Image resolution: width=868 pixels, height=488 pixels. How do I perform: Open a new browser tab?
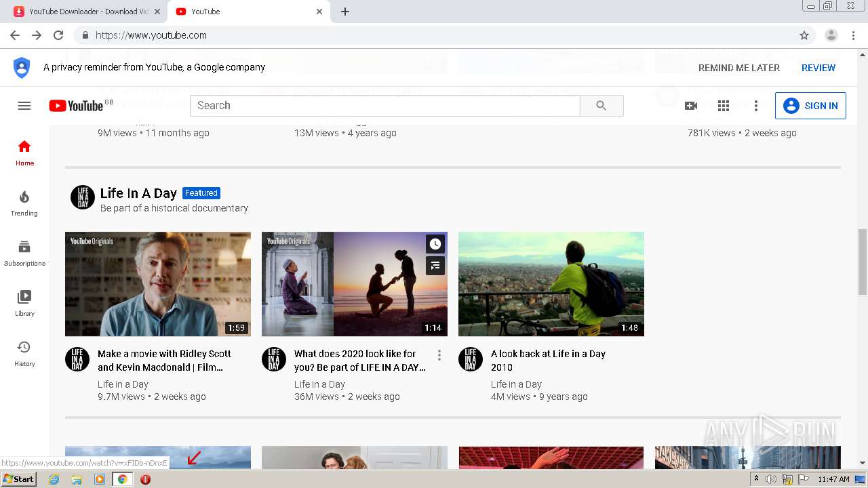[x=345, y=12]
